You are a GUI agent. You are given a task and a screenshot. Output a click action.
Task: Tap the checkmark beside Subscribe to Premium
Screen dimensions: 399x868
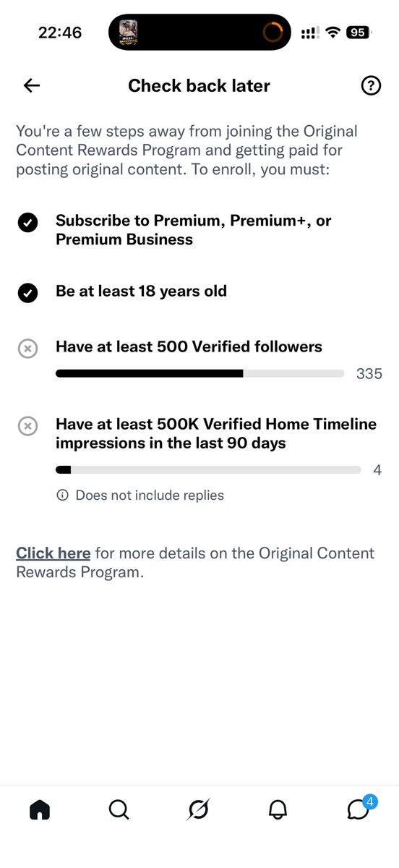coord(27,223)
